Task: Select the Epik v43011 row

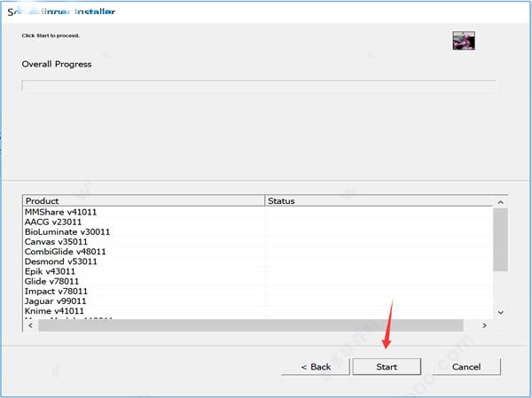Action: click(x=258, y=271)
